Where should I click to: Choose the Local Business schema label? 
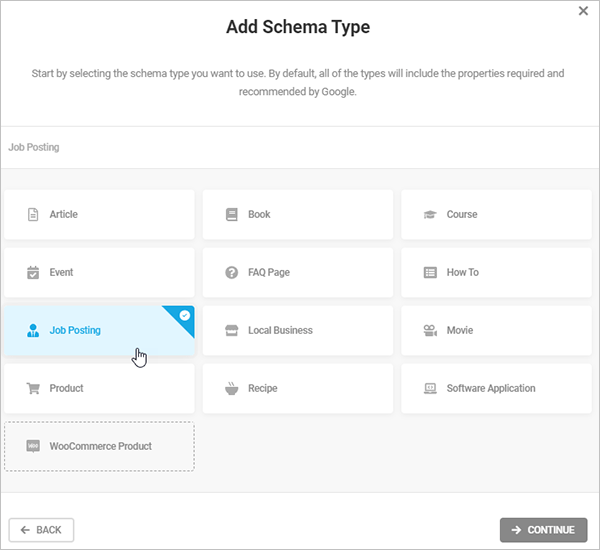pos(280,330)
